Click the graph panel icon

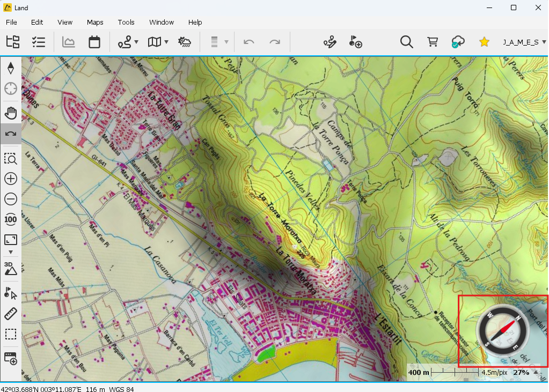[69, 42]
